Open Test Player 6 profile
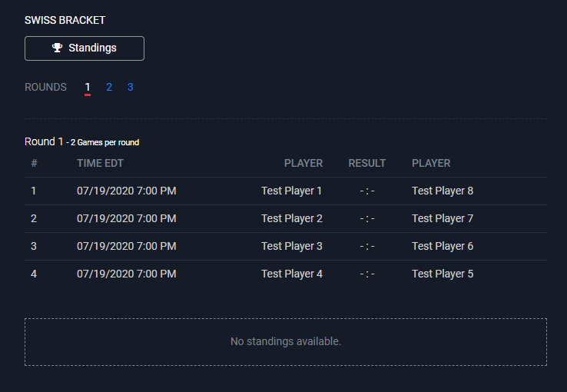 (x=443, y=246)
